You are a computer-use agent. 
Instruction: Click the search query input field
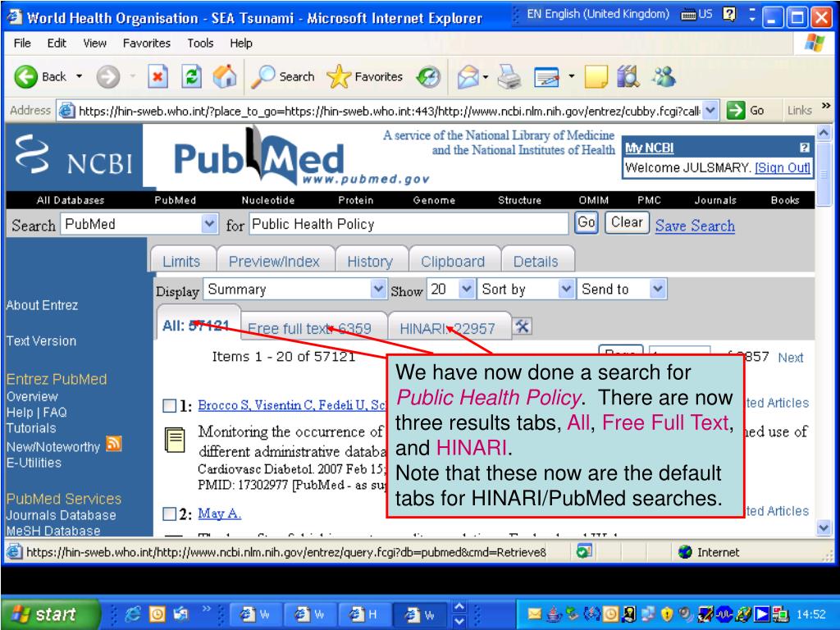409,224
